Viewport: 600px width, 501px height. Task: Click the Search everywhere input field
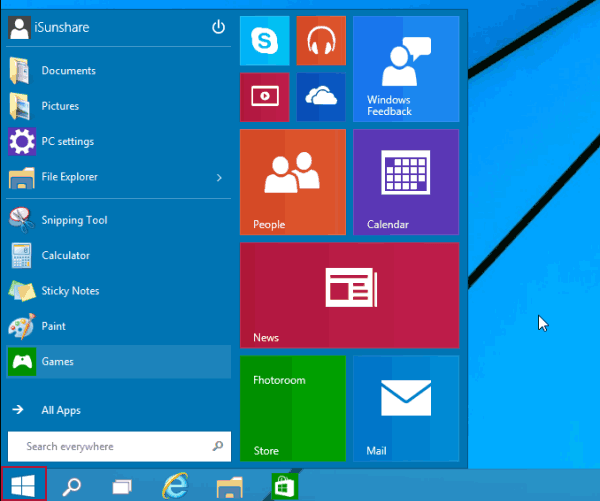pyautogui.click(x=119, y=446)
